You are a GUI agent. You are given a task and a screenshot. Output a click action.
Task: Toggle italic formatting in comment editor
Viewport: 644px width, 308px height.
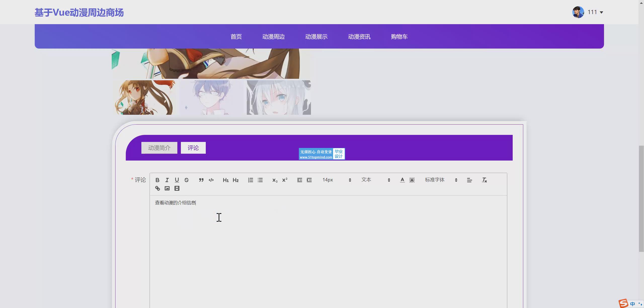pyautogui.click(x=167, y=180)
